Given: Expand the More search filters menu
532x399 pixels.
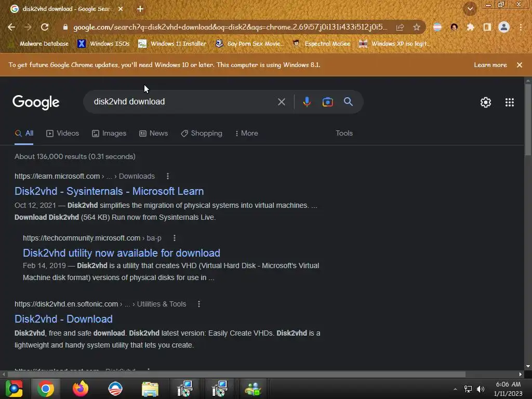Looking at the screenshot, I should [x=247, y=134].
